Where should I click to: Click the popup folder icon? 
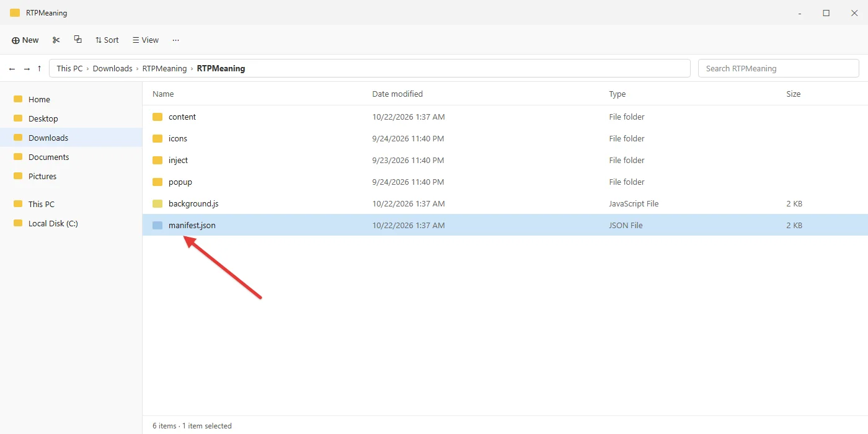click(157, 182)
